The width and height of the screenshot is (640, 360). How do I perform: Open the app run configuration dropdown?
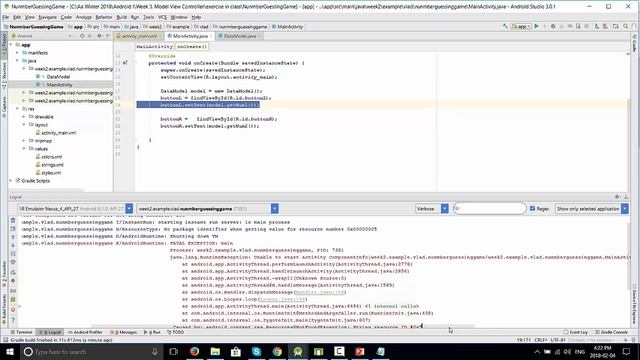click(521, 27)
